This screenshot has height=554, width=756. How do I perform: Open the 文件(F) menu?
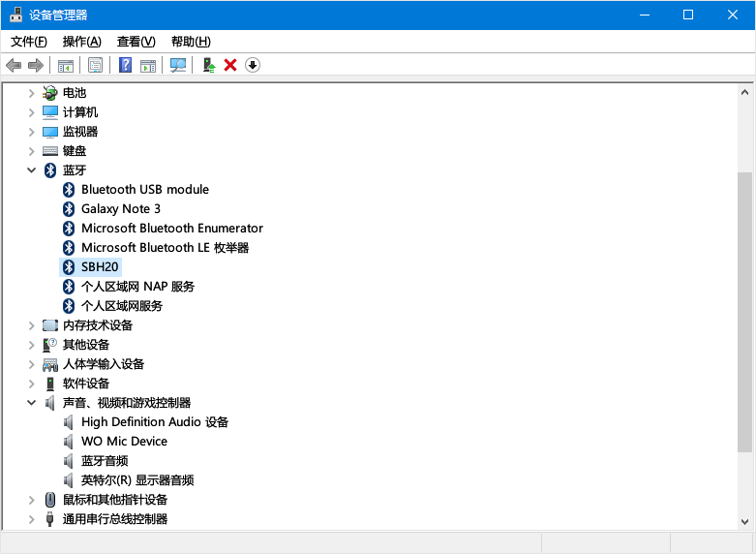click(28, 42)
